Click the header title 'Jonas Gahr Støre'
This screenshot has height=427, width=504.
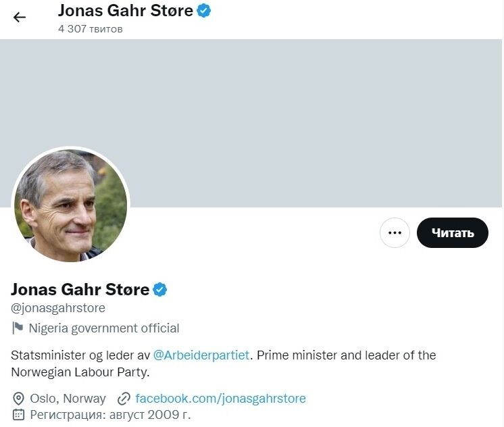pos(126,11)
